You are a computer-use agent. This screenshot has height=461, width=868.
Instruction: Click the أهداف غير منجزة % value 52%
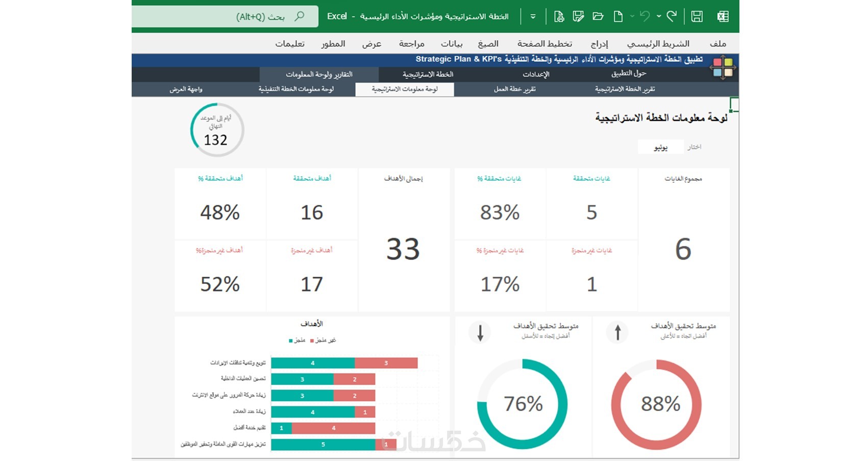[220, 284]
